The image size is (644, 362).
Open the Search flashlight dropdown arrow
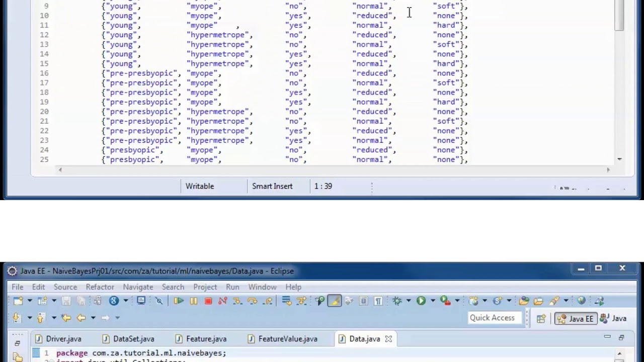click(566, 301)
